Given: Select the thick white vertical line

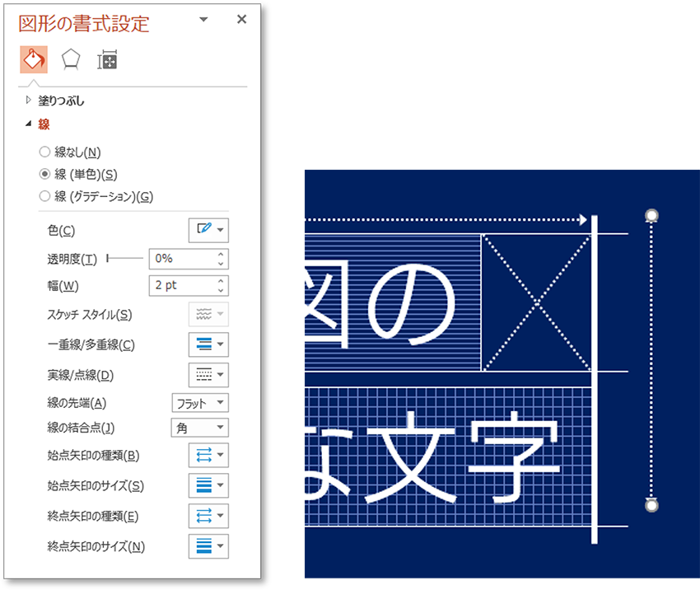Looking at the screenshot, I should point(595,379).
